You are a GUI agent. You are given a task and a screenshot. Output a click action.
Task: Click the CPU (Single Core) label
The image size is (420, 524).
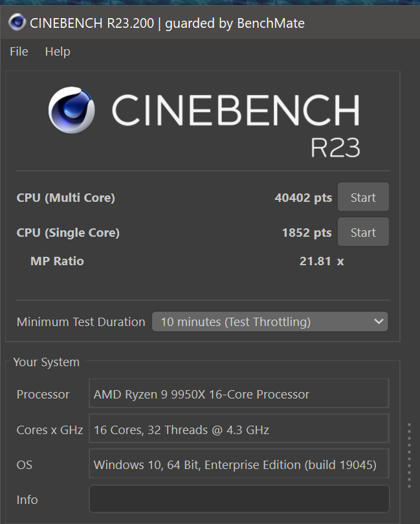[68, 233]
